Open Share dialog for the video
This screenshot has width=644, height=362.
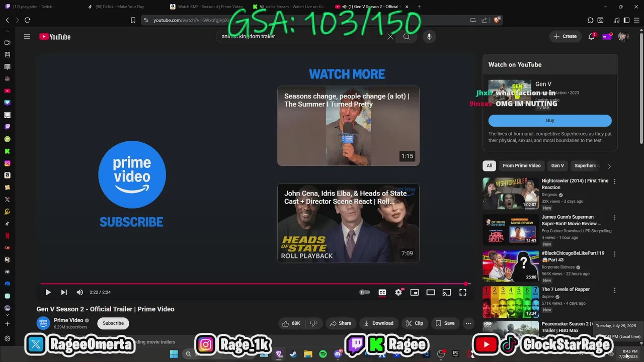coord(340,323)
